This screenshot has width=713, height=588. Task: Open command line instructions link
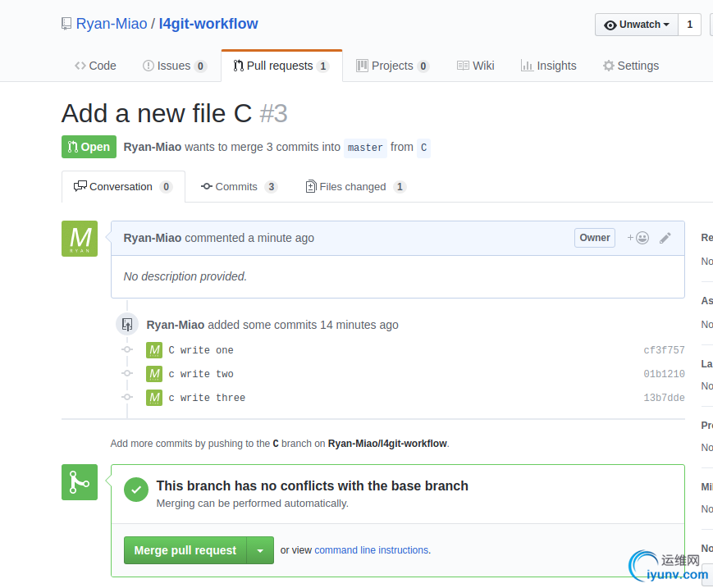372,550
